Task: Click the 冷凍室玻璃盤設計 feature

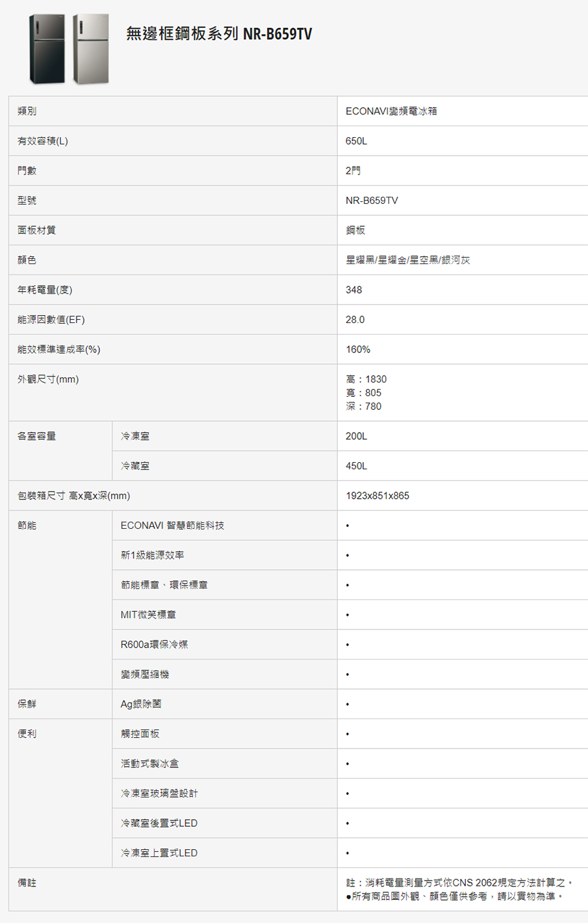Action: 159,794
